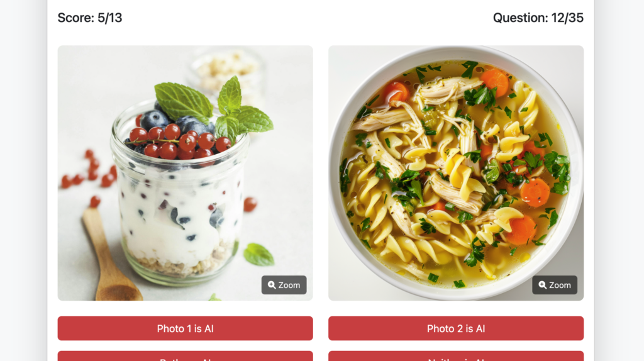The height and width of the screenshot is (361, 644).
Task: Click the Score 5/13 label
Action: click(89, 18)
